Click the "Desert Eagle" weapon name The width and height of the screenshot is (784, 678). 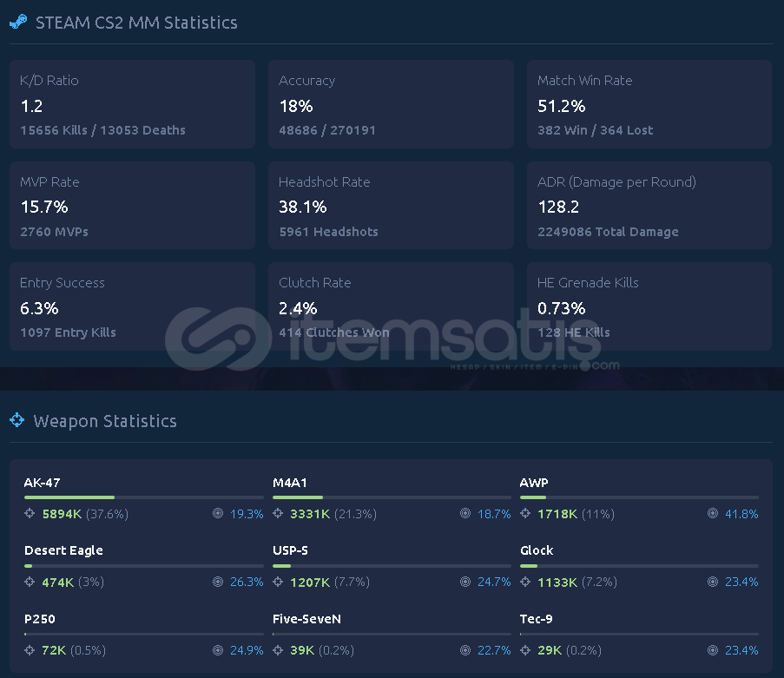click(63, 550)
